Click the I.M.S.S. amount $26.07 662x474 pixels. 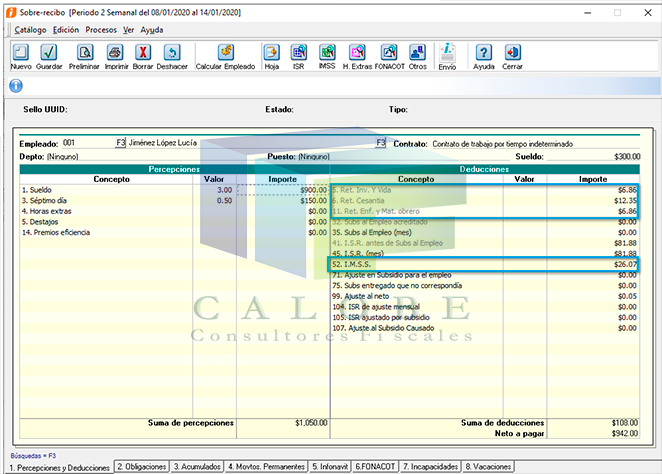pyautogui.click(x=625, y=264)
